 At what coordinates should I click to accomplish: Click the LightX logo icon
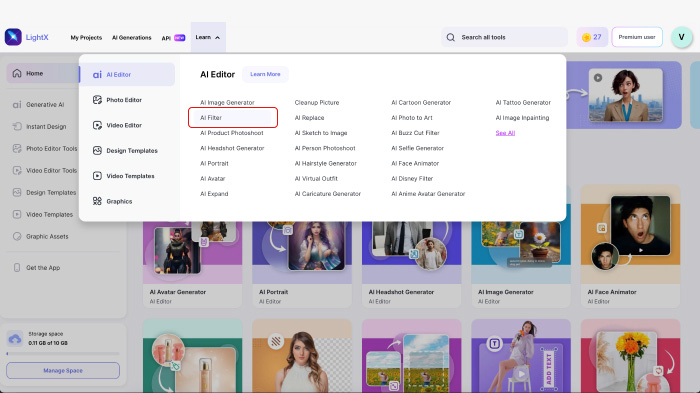tap(13, 37)
